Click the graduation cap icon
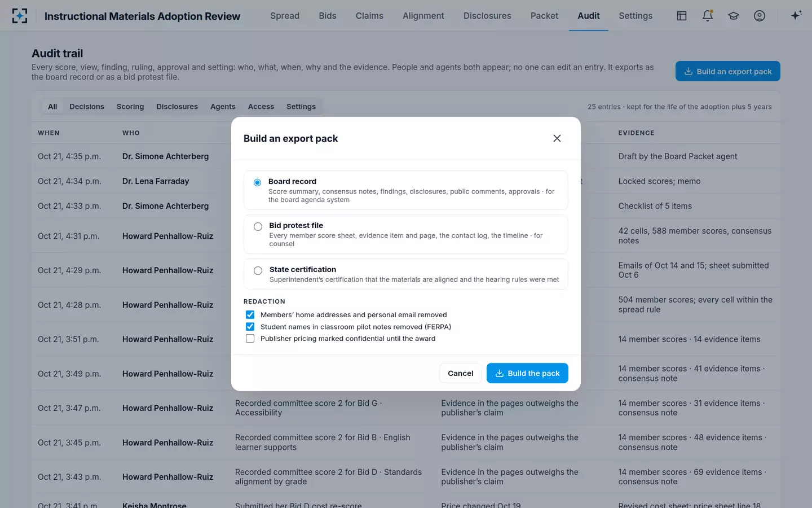Screen dimensions: 812x508 pos(734,16)
